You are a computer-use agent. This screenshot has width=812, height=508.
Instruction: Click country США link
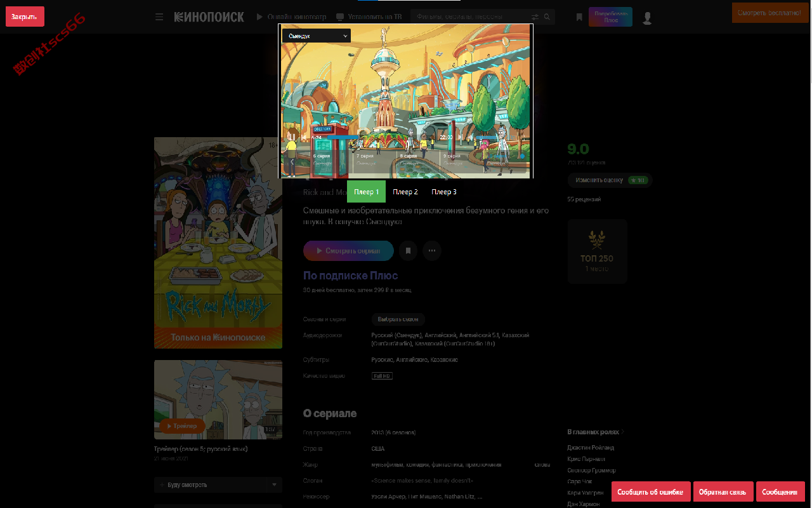click(x=378, y=448)
